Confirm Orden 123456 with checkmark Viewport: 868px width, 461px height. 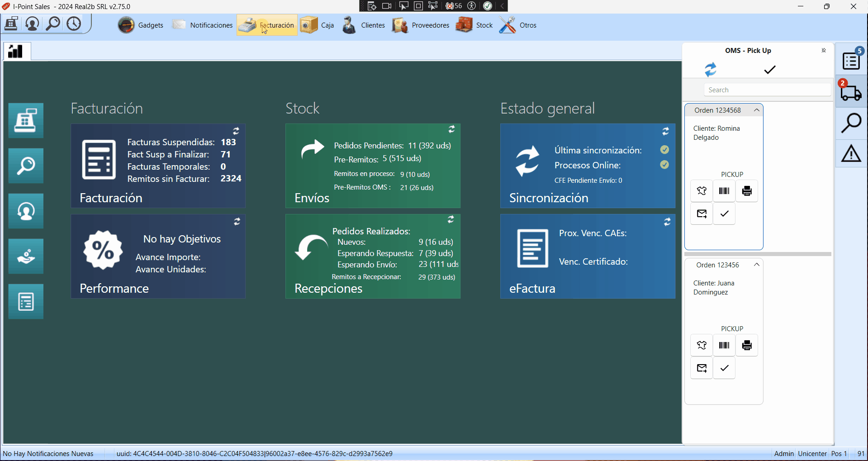point(724,368)
